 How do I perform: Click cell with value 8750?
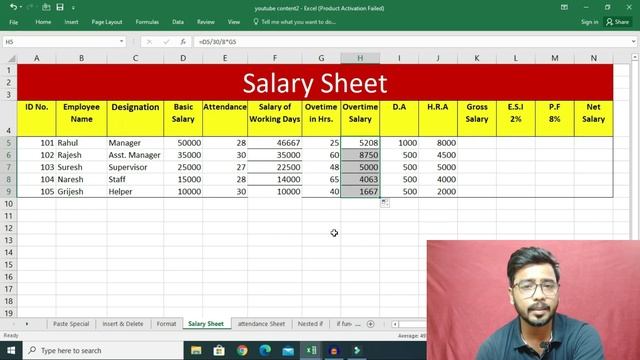(360, 155)
